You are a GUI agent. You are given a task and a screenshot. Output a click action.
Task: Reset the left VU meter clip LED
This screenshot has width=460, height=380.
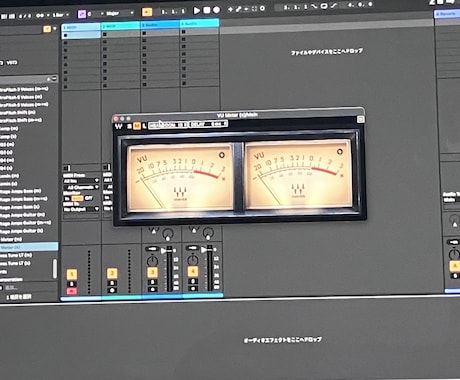coord(221,155)
